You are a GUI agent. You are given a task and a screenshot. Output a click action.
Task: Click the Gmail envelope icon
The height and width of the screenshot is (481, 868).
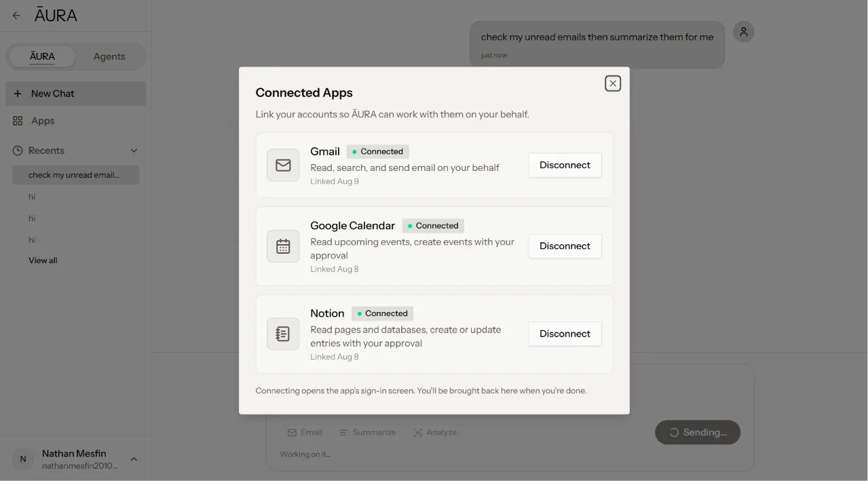coord(283,166)
